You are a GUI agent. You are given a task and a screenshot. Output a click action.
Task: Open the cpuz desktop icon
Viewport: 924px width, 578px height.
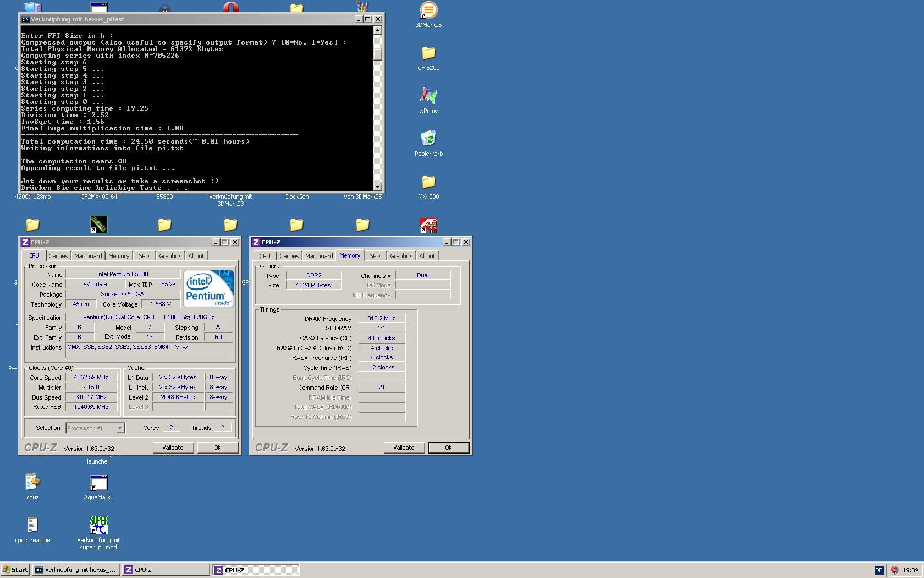point(32,482)
